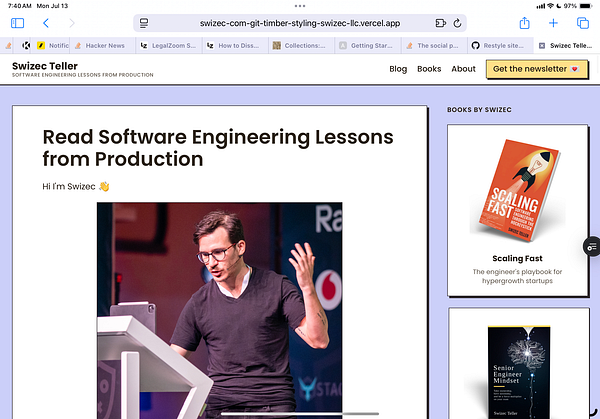Switch to the Collections tab

[301, 46]
